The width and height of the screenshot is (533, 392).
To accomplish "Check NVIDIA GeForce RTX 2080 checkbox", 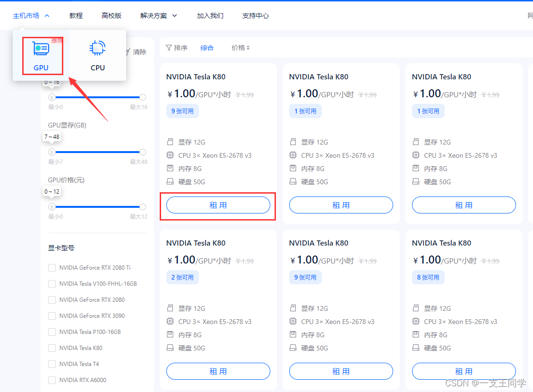I will click(52, 299).
